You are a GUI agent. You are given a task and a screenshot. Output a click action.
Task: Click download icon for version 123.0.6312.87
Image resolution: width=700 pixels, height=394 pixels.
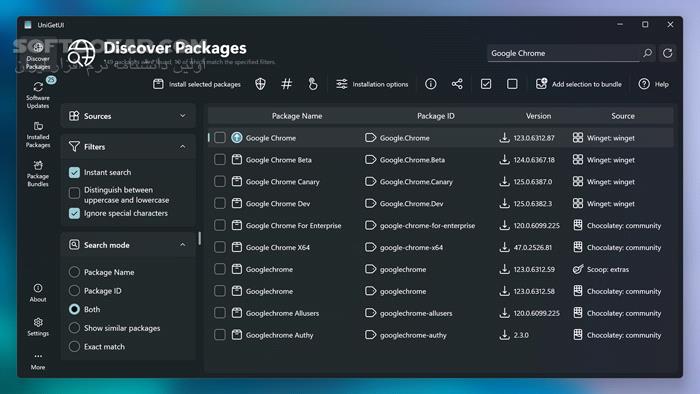click(504, 137)
